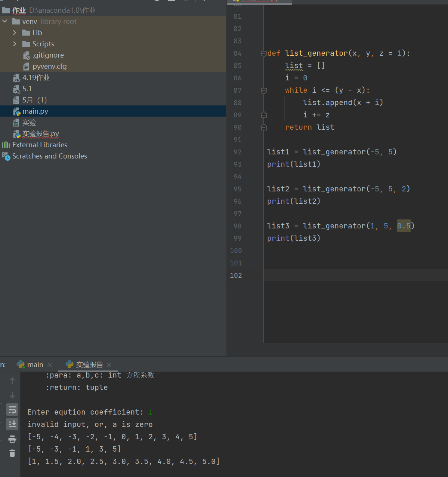Collapse the venv library root folder
This screenshot has width=448, height=477.
coord(5,21)
